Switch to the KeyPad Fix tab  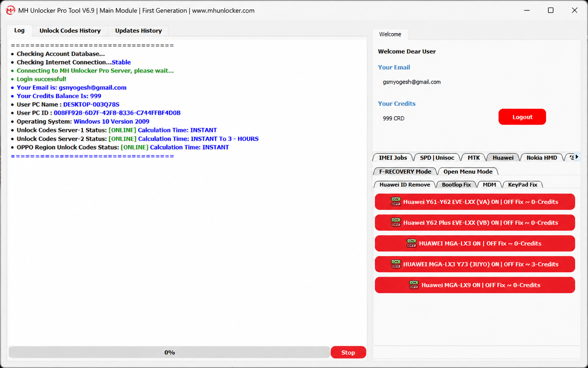(522, 184)
